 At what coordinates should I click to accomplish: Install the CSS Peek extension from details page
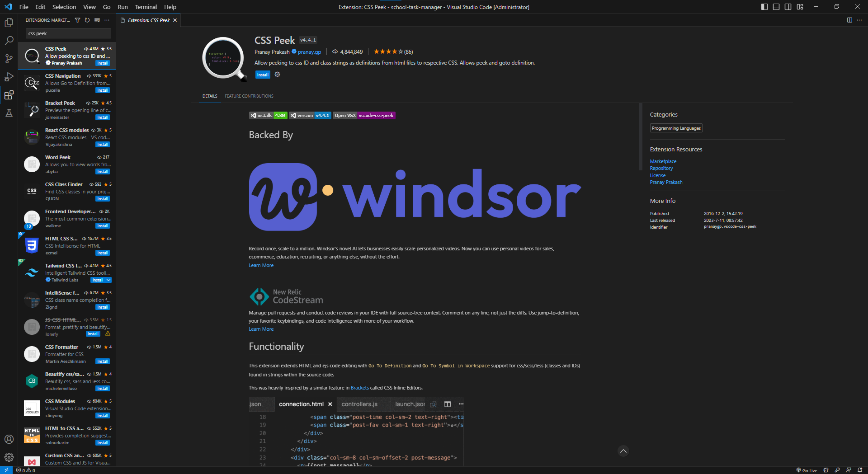(263, 75)
